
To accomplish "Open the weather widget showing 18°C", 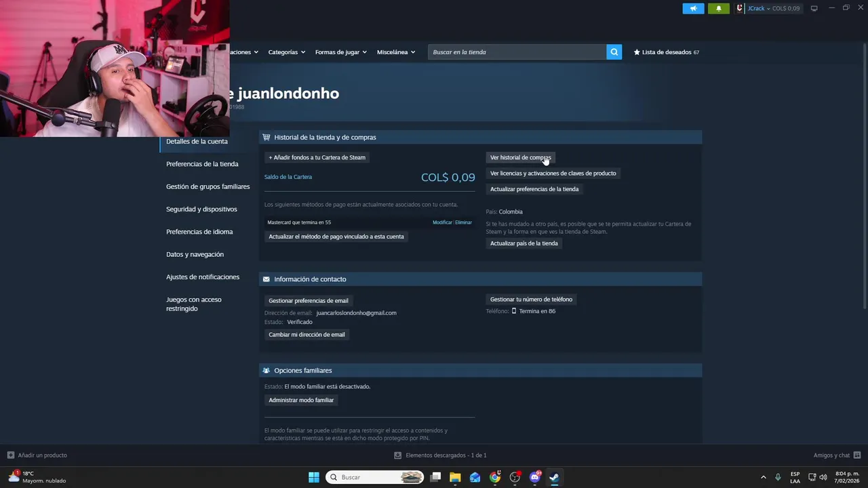I will [37, 477].
